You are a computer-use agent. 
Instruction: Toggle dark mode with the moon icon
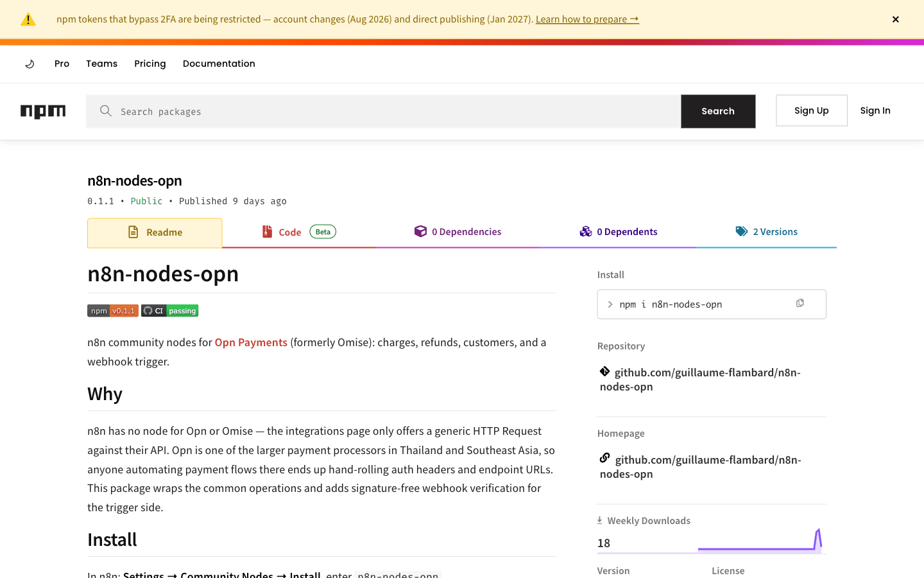click(x=30, y=64)
